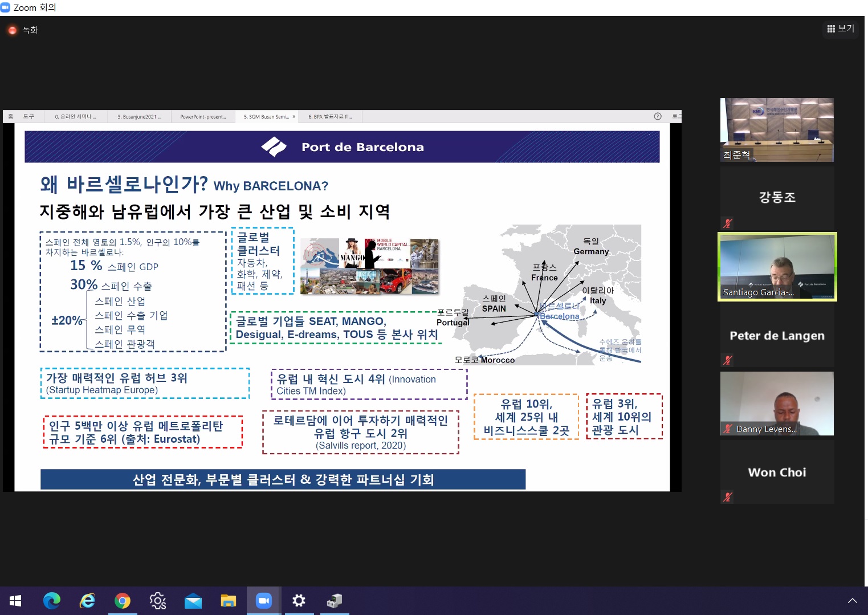868x615 pixels.
Task: Select 강동조 participant tile
Action: click(777, 198)
